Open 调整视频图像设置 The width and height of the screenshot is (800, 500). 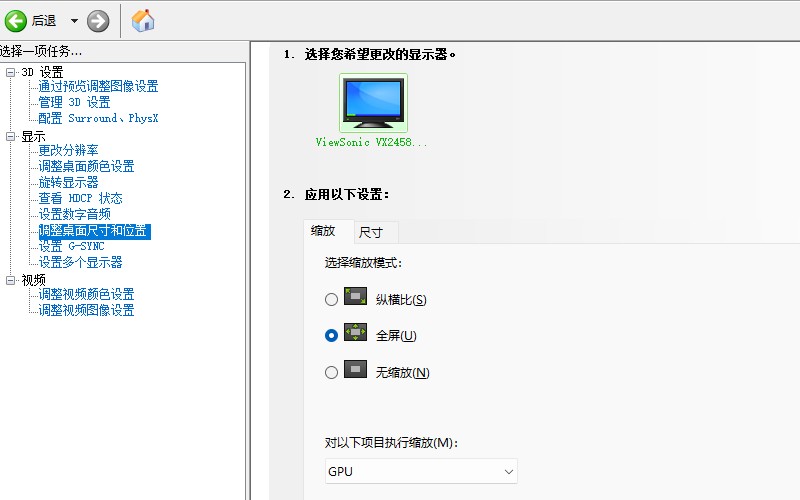point(86,310)
